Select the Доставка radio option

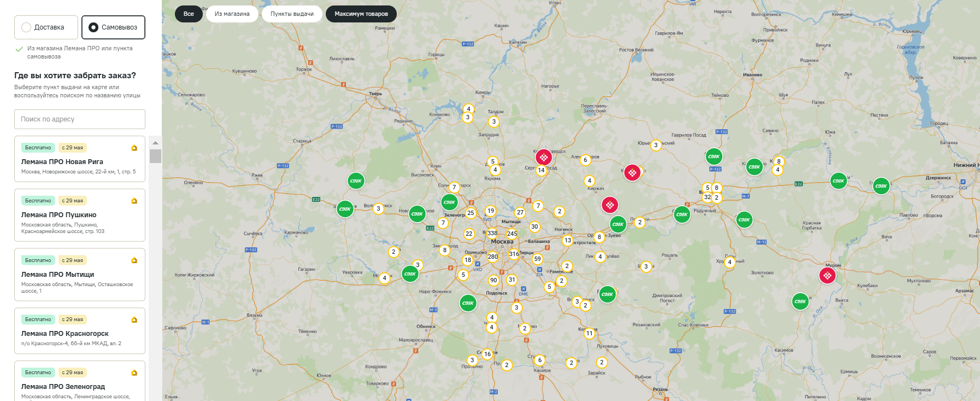46,27
